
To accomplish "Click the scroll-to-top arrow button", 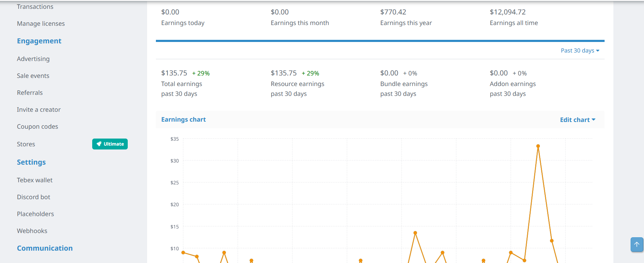I will pyautogui.click(x=637, y=244).
